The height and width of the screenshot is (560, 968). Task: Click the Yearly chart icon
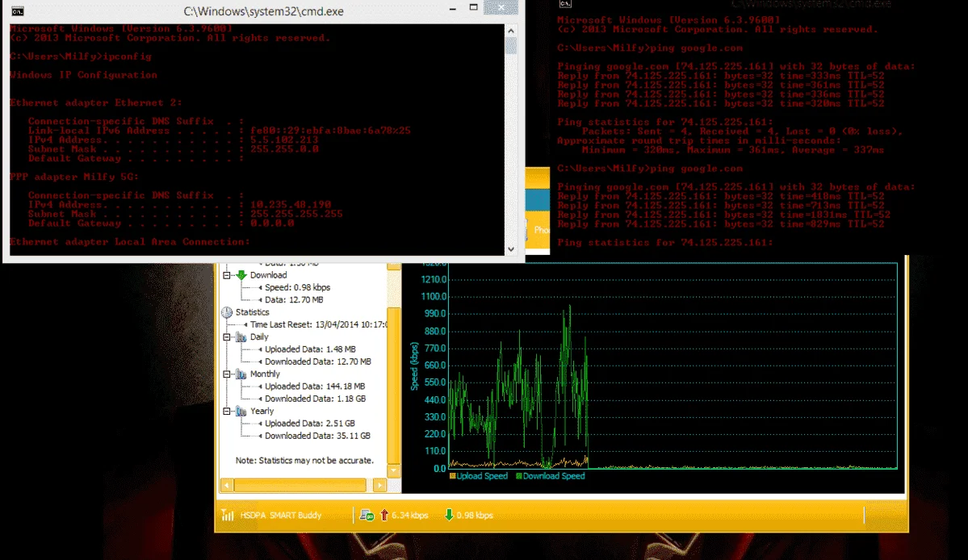241,411
